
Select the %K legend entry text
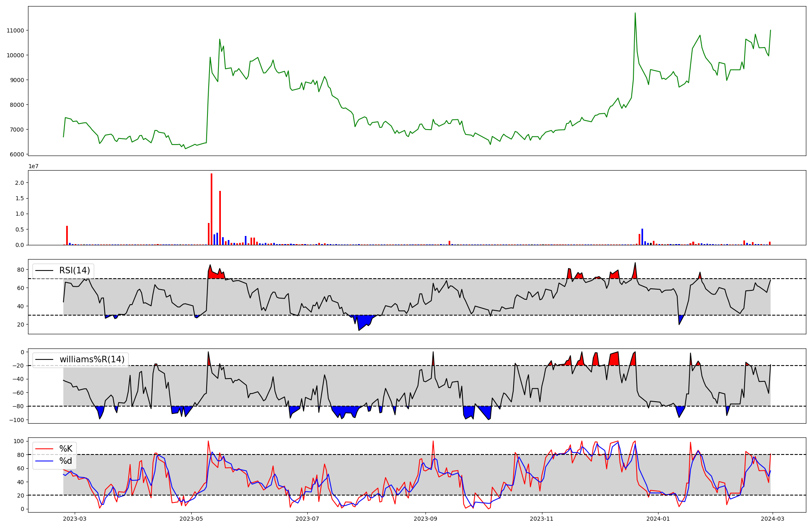[x=66, y=449]
